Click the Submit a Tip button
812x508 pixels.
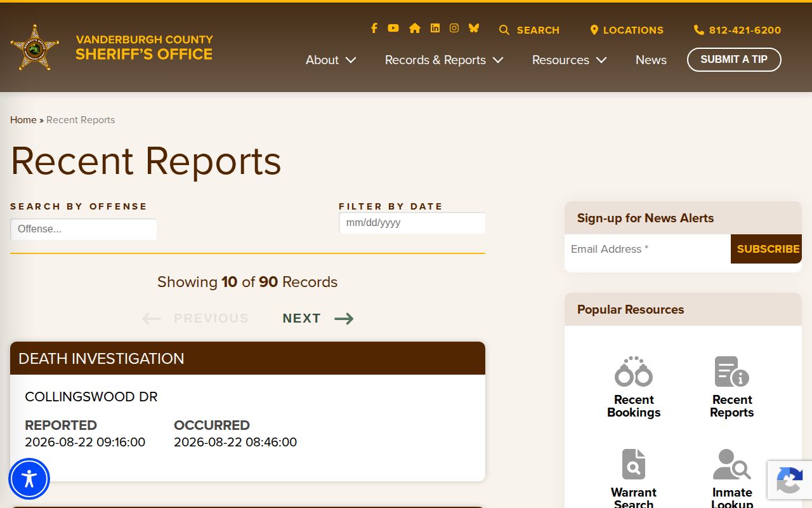pos(734,60)
